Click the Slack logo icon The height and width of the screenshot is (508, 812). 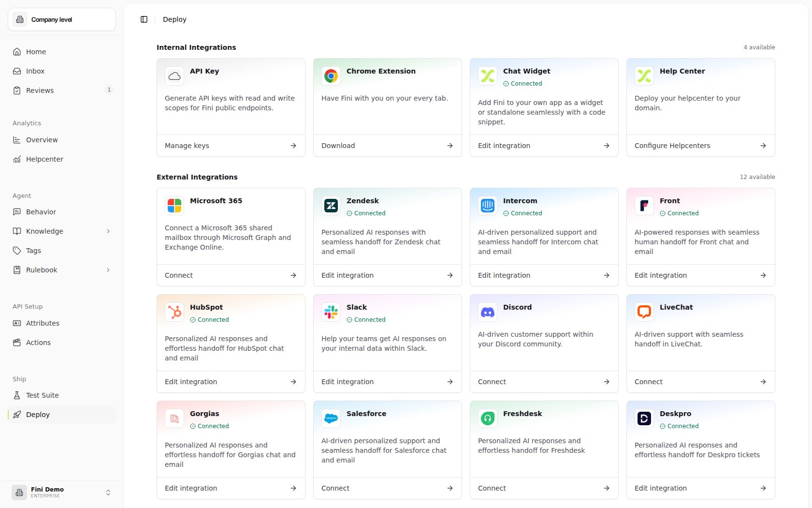click(x=331, y=312)
